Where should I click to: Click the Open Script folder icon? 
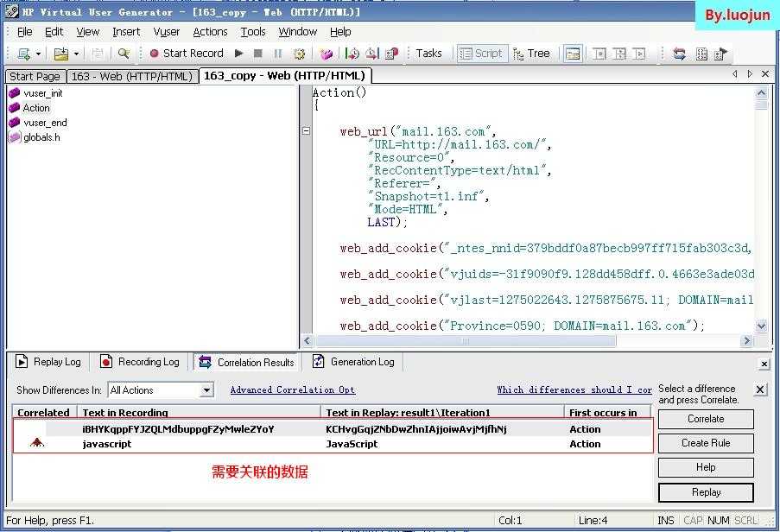point(61,54)
